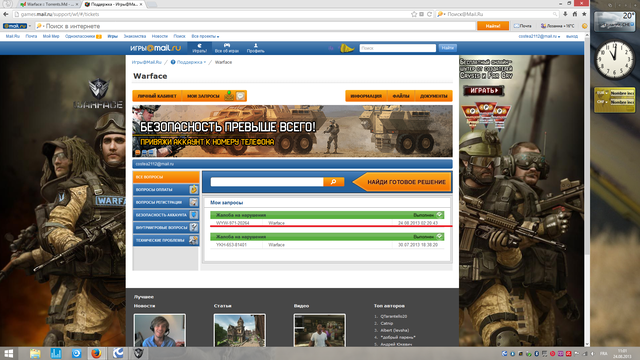Open Warface shield icon in taskbar

pos(138,353)
